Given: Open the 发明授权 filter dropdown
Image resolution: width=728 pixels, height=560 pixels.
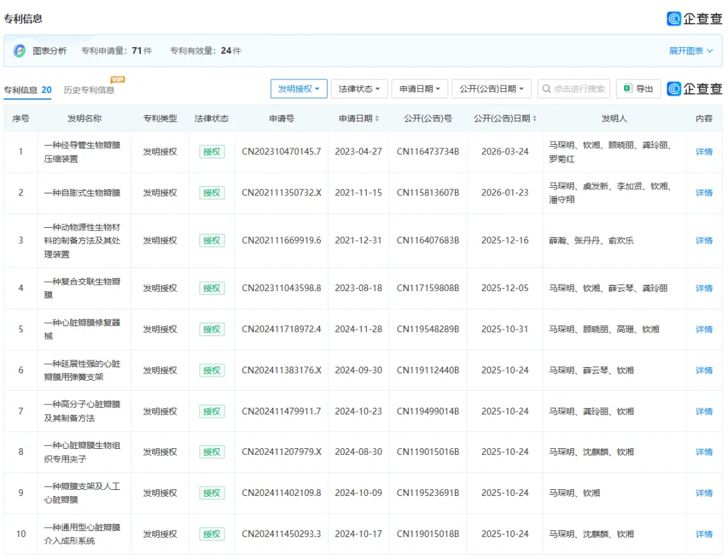Looking at the screenshot, I should tap(299, 89).
